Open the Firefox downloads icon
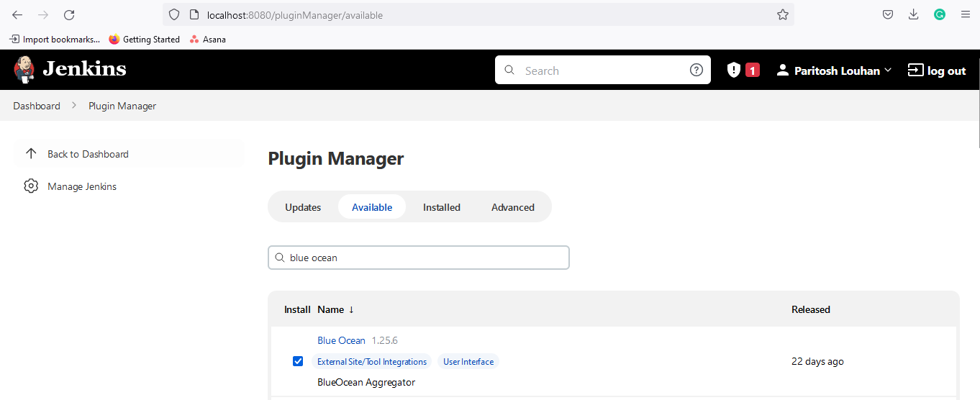980x400 pixels. (x=914, y=14)
